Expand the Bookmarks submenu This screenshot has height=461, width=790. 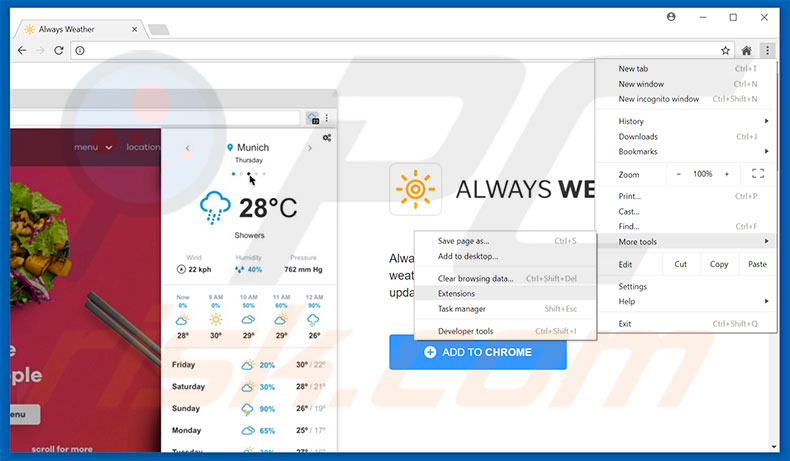point(687,151)
